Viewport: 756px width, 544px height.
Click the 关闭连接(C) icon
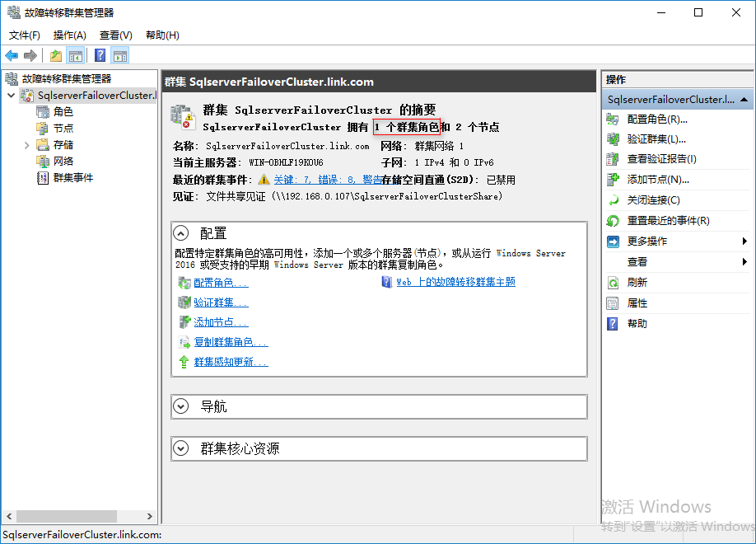click(613, 200)
